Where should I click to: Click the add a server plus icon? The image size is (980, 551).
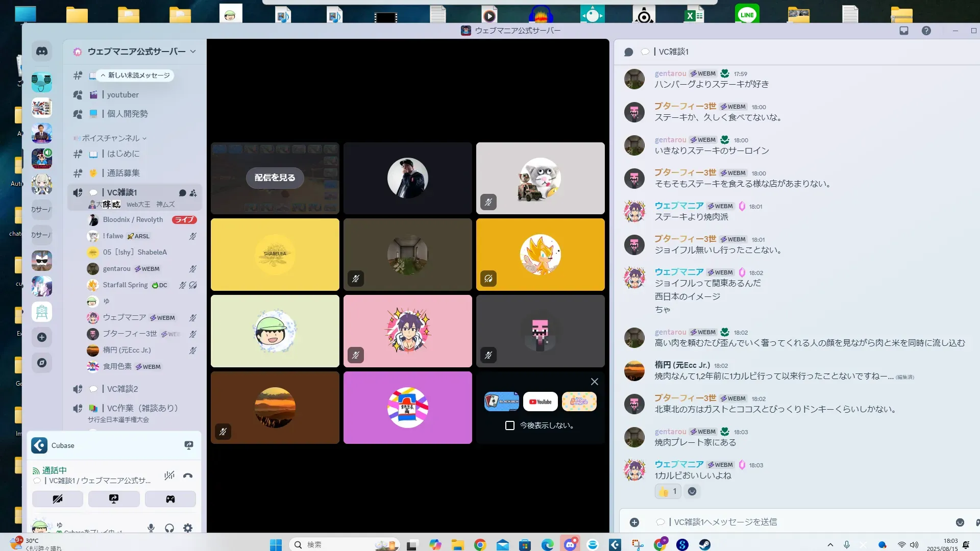[x=42, y=337]
